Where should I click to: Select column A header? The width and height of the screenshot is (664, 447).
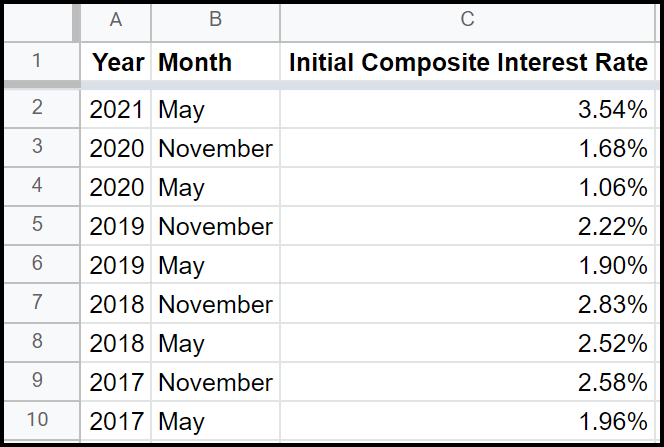point(116,19)
